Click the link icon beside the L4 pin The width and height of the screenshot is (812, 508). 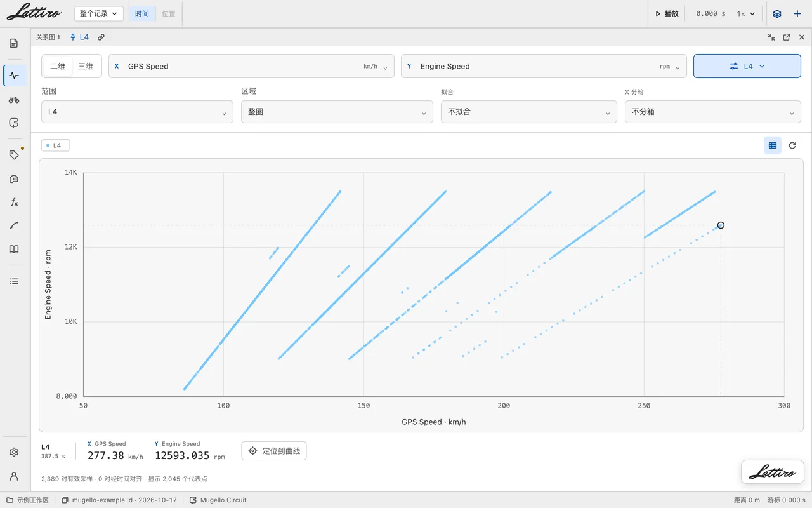(x=101, y=37)
